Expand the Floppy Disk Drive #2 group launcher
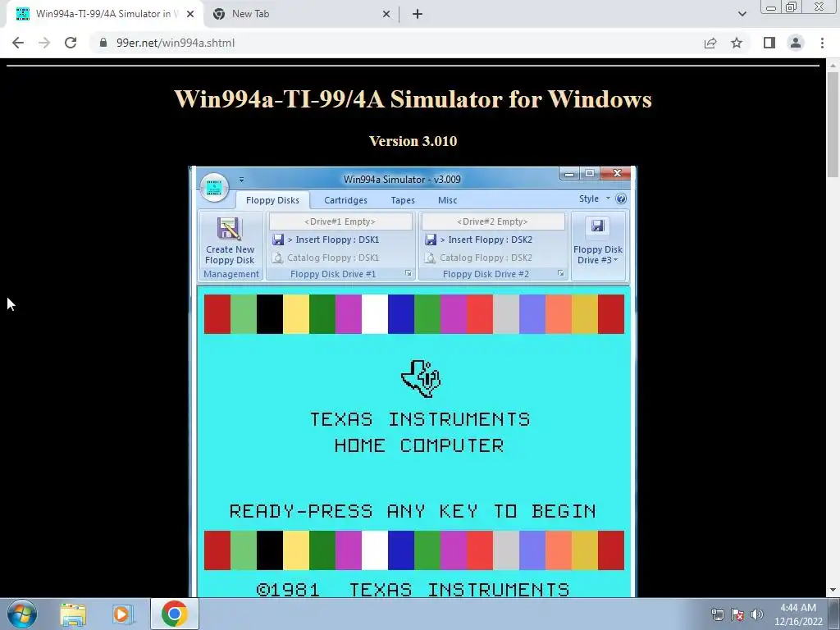The image size is (840, 630). coord(560,273)
